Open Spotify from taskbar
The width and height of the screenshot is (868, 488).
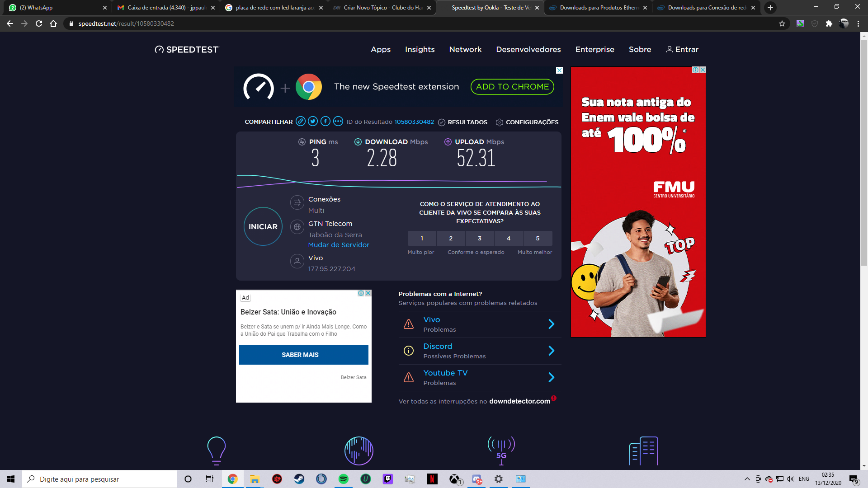coord(344,479)
